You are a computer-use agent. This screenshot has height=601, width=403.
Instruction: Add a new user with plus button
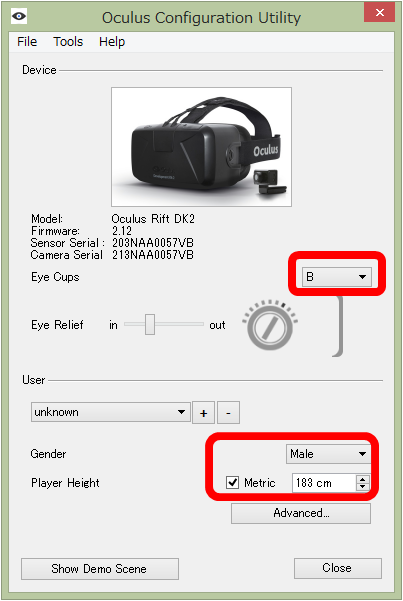pos(203,413)
